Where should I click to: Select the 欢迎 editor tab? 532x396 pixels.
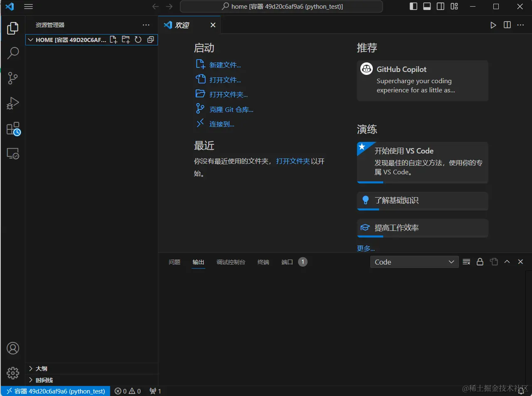190,25
